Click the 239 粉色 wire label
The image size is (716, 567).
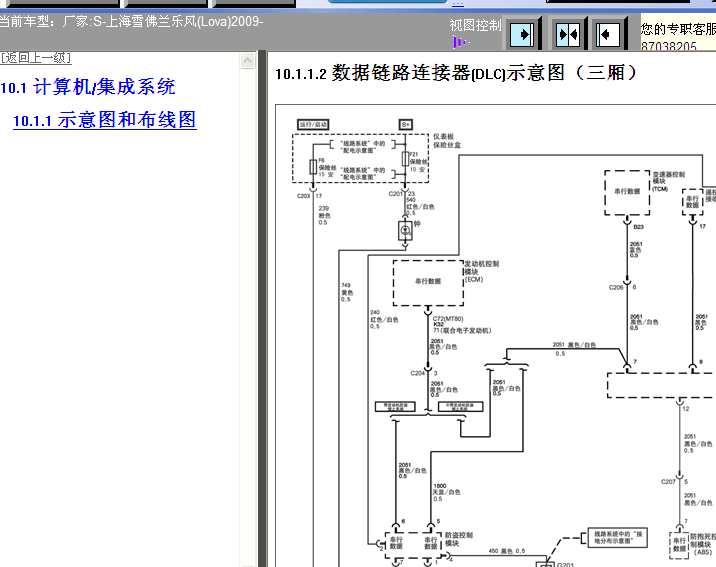[324, 215]
